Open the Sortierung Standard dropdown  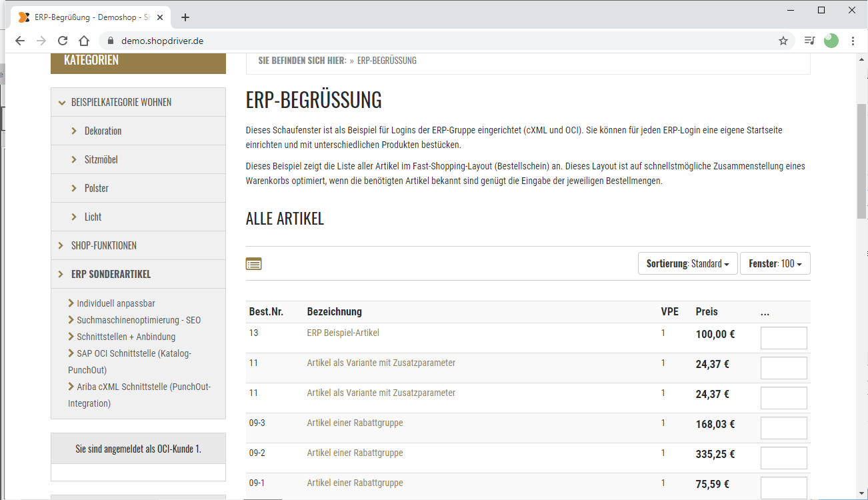pyautogui.click(x=687, y=263)
